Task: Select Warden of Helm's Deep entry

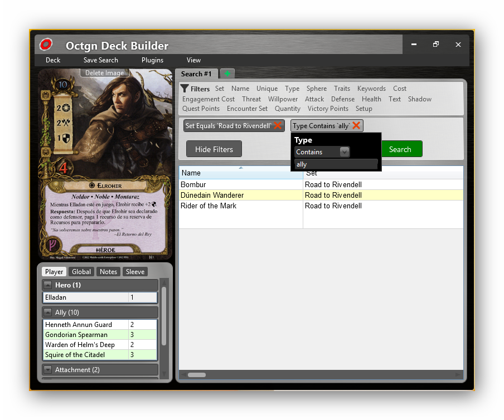Action: [100, 345]
